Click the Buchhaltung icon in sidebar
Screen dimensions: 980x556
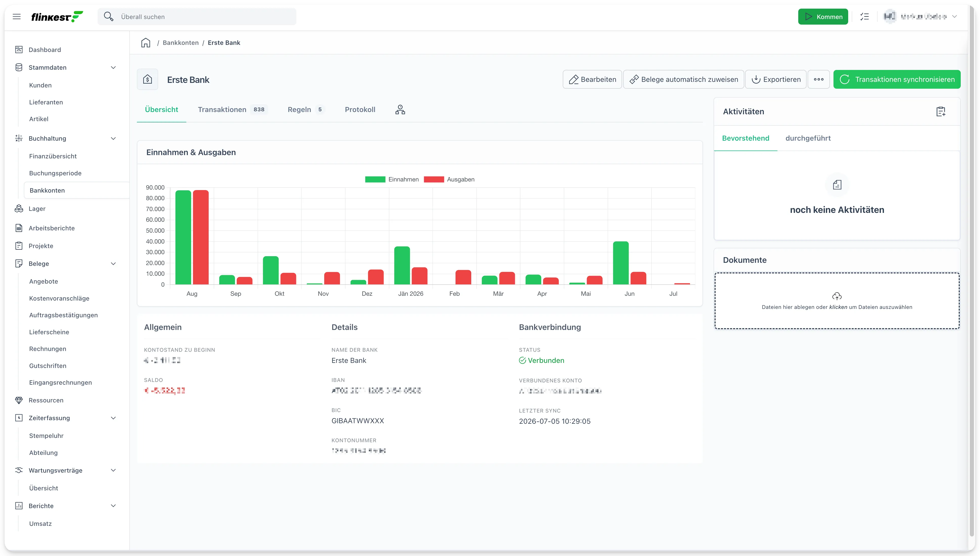[x=19, y=138]
